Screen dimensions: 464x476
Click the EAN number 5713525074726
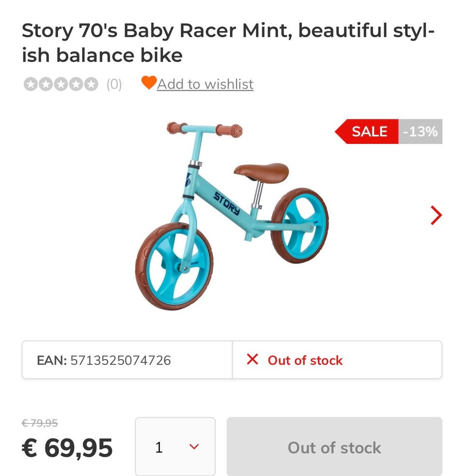pos(120,360)
